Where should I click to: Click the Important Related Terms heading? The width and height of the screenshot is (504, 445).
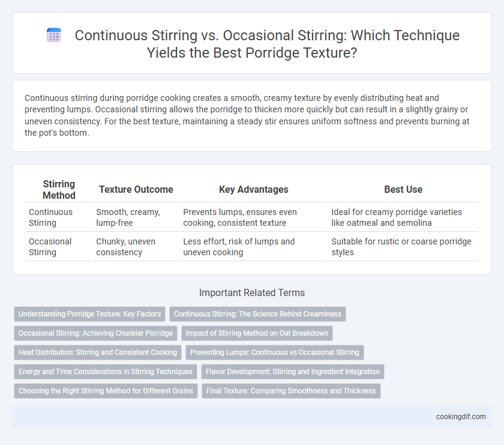252,293
